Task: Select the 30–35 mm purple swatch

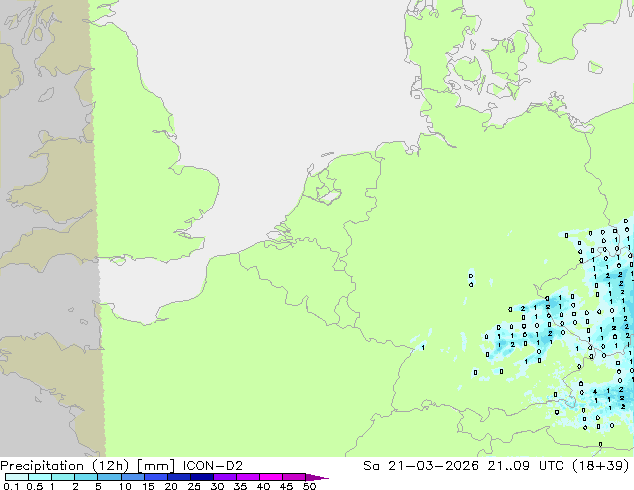Action: 224,477
